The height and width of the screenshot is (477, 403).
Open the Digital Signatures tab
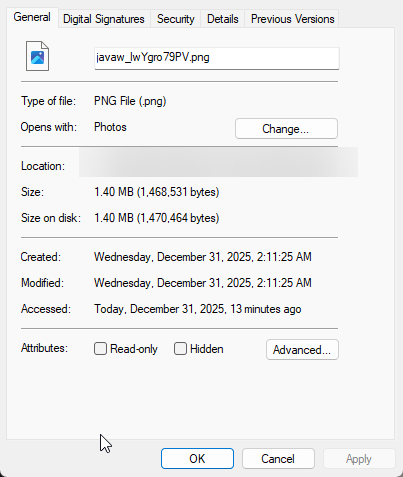[104, 19]
